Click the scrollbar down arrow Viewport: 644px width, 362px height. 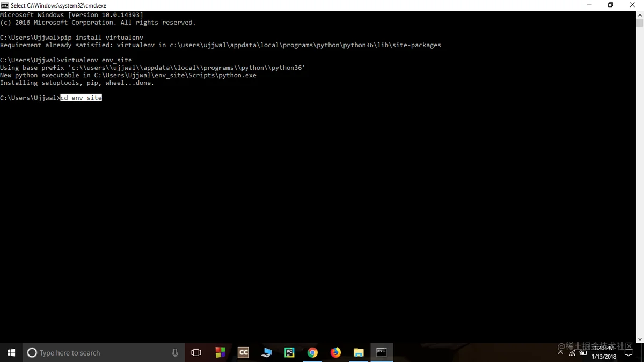(x=640, y=339)
